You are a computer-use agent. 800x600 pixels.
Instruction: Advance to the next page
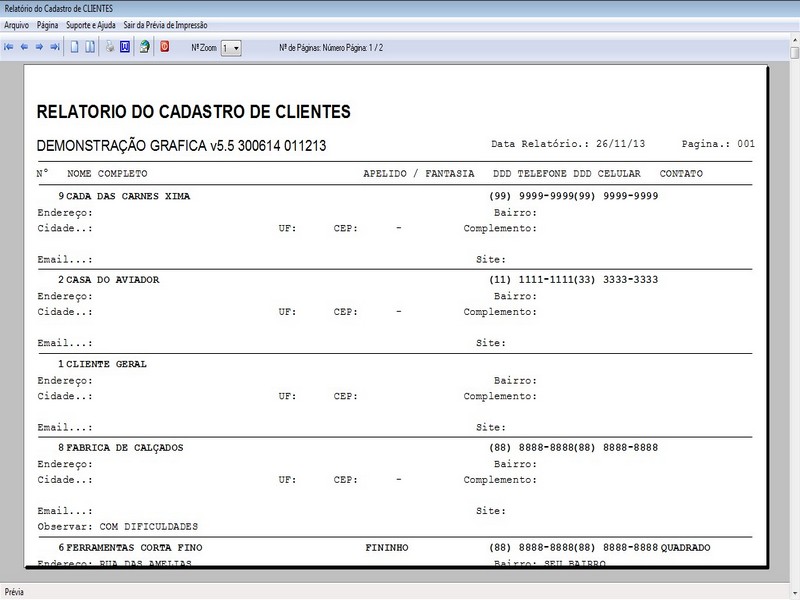[x=40, y=44]
